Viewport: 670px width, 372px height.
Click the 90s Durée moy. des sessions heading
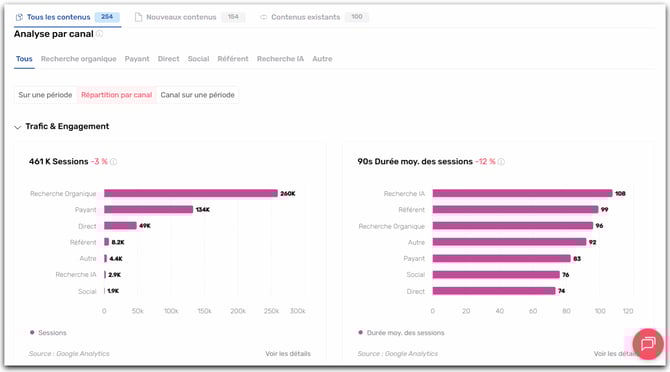tap(415, 161)
